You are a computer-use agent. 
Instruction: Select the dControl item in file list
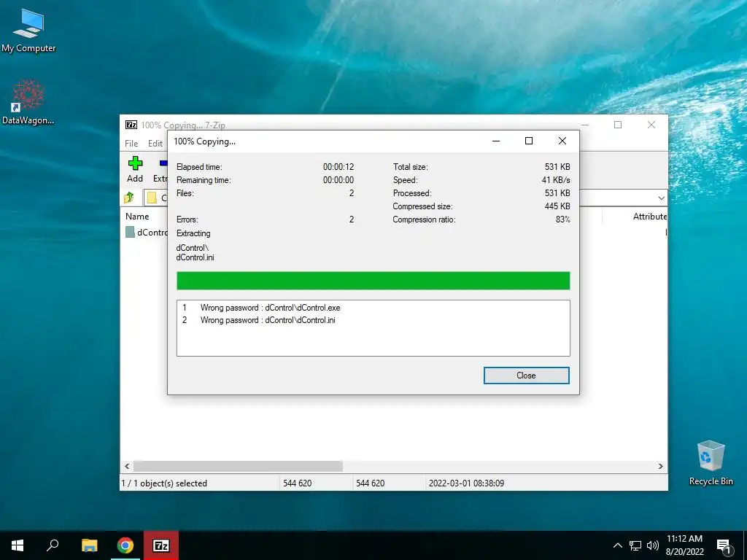coord(147,233)
